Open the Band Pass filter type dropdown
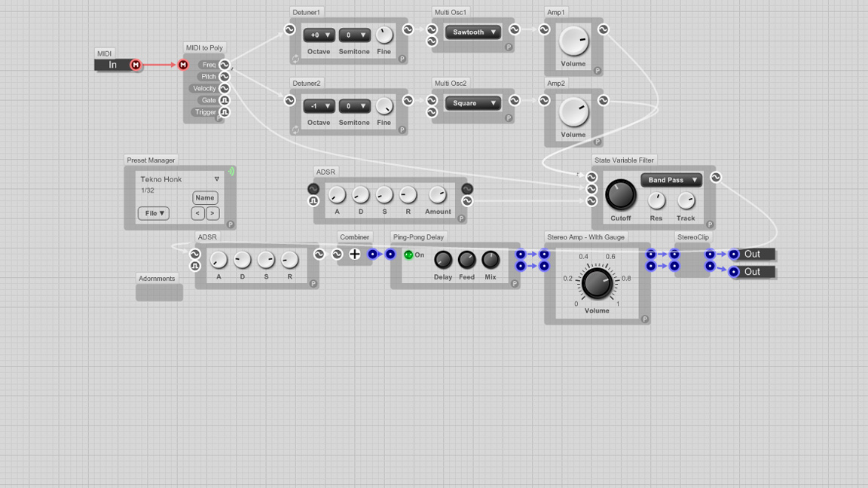Image resolution: width=868 pixels, height=488 pixels. coord(671,180)
